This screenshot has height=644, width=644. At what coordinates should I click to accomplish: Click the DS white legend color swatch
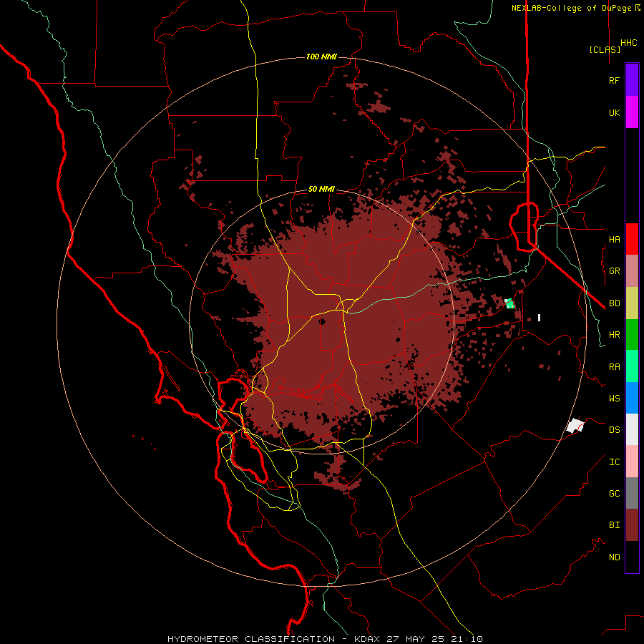click(632, 429)
